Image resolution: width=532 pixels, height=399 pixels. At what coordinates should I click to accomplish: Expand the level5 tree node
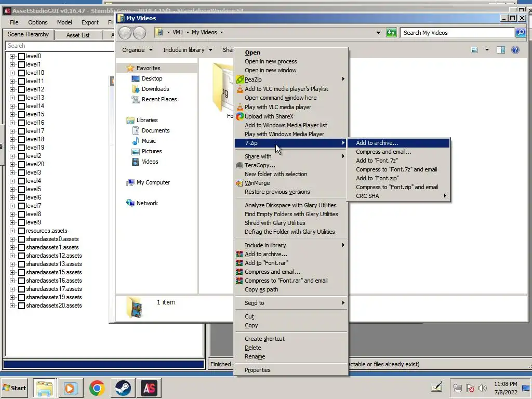(12, 189)
